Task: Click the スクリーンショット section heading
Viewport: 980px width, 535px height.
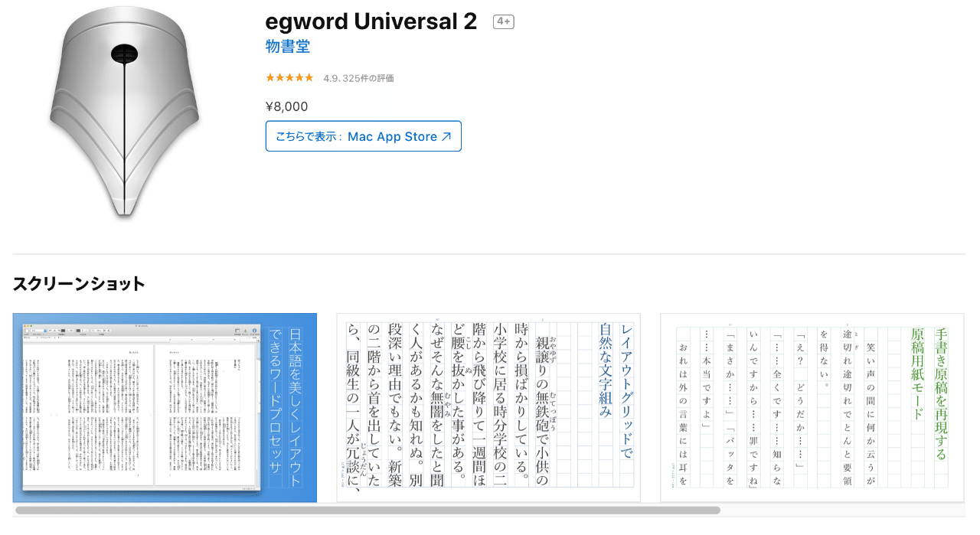Action: (x=79, y=284)
